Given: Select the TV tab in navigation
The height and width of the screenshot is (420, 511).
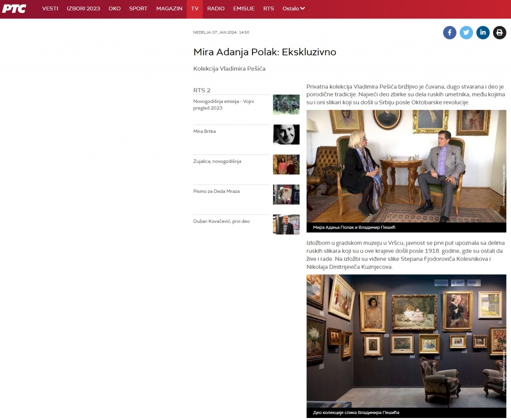Looking at the screenshot, I should [x=195, y=8].
